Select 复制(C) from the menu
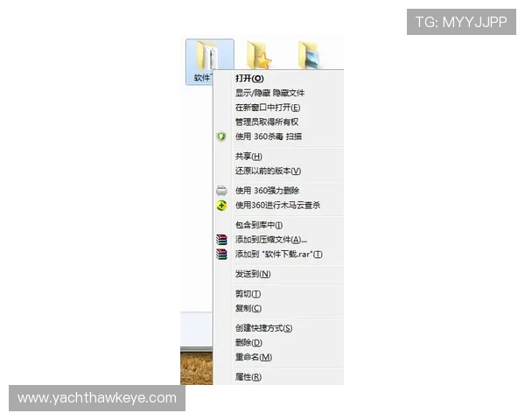This screenshot has width=525, height=420. point(248,309)
